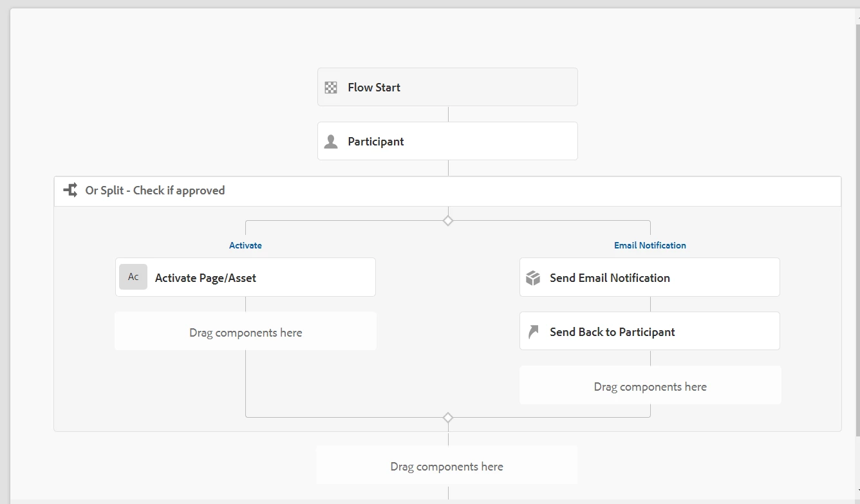
Task: Click the Or Split branching arrows icon
Action: point(70,191)
